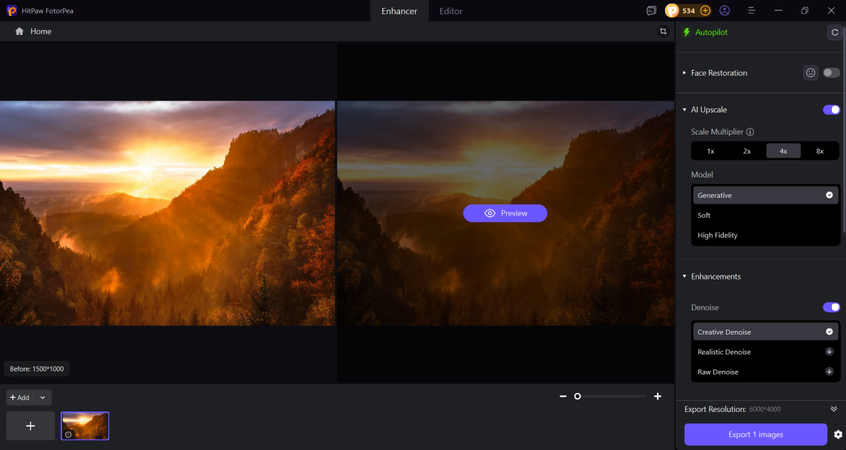846x450 pixels.
Task: Open the crop tool icon
Action: coord(663,31)
